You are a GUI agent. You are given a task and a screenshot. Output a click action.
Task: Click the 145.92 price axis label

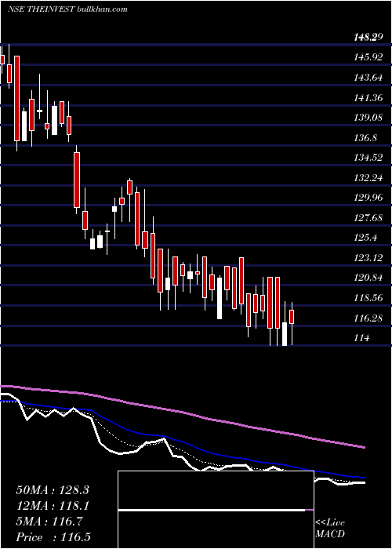tap(368, 56)
